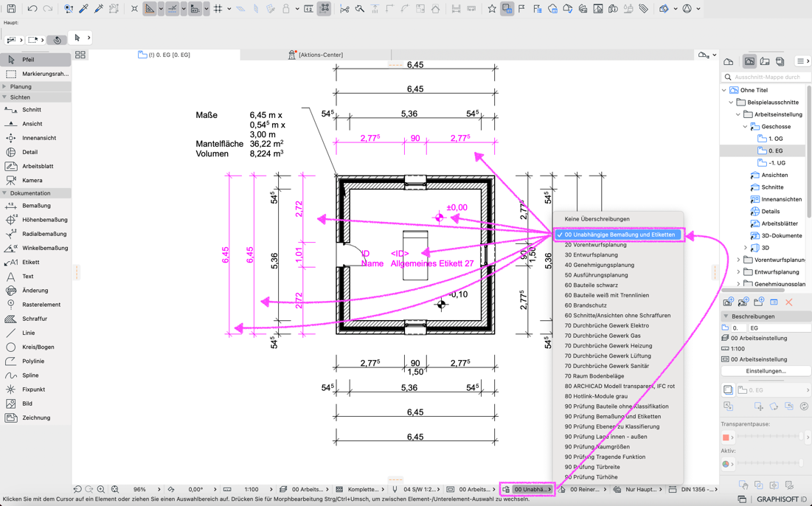Select the syringe inject parameters tool
This screenshot has height=506, width=812.
point(98,9)
